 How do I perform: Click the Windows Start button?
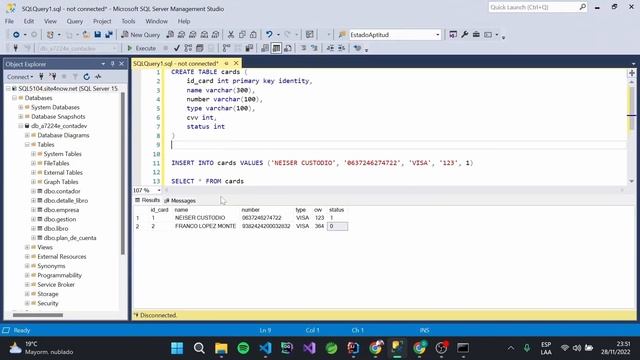[x=177, y=348]
